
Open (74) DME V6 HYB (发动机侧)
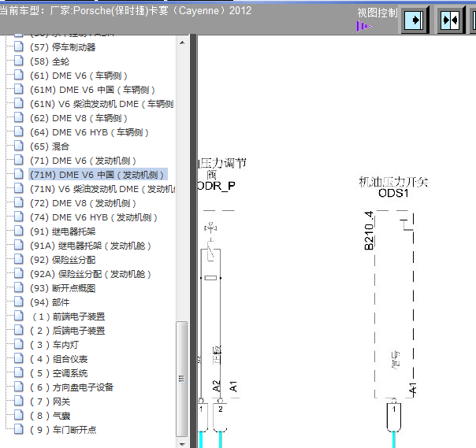(x=93, y=217)
